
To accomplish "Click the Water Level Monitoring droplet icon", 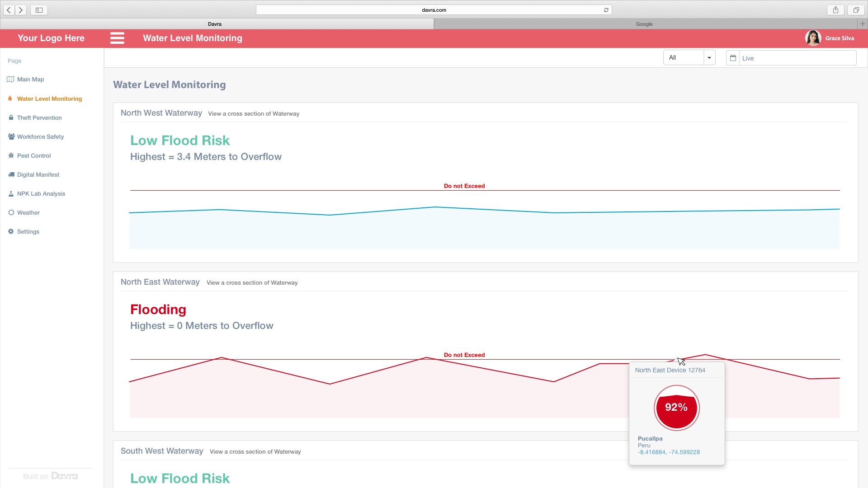I will pyautogui.click(x=10, y=99).
